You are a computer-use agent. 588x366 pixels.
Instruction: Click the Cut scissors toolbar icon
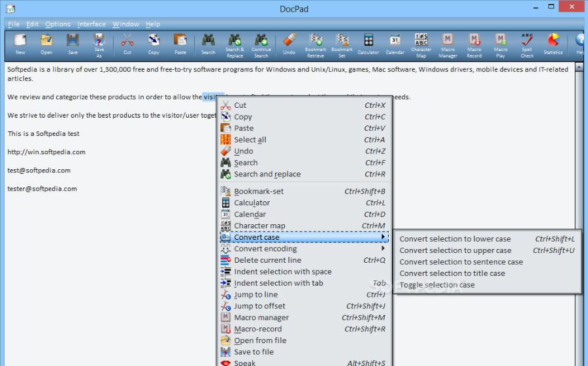click(x=127, y=44)
